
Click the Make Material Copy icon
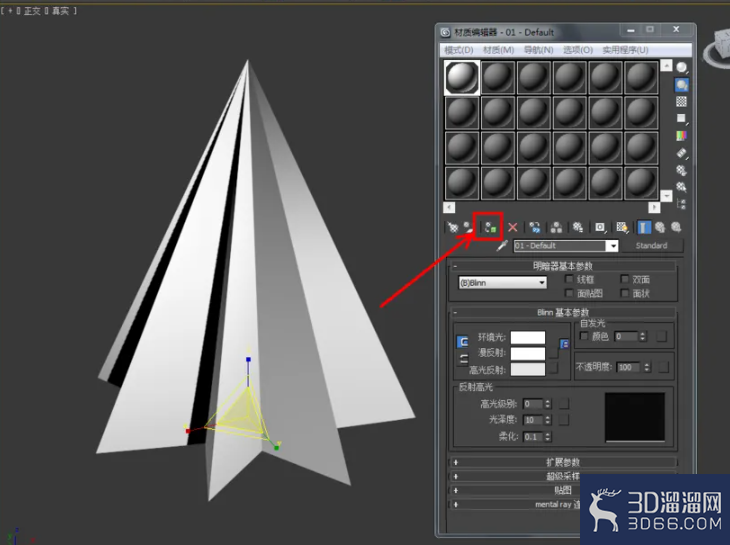click(534, 227)
